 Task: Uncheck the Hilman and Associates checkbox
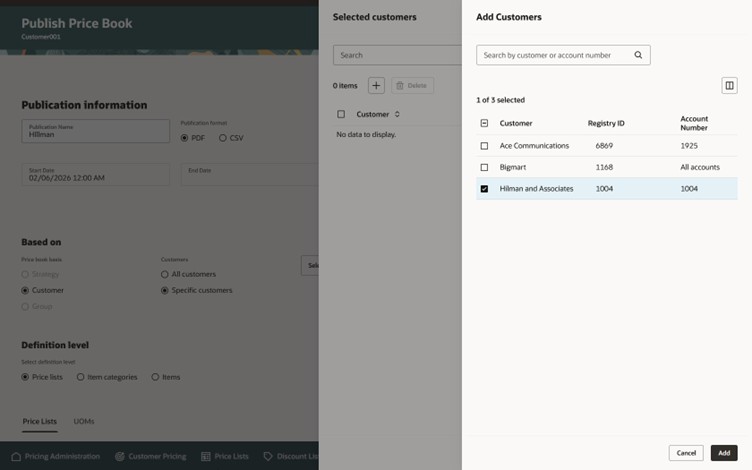[x=484, y=189]
